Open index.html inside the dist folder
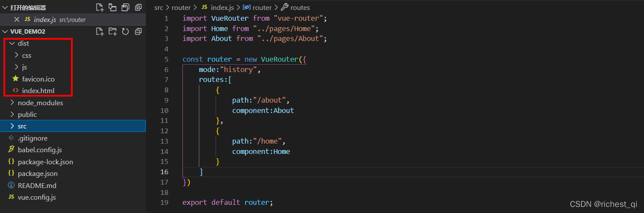Image resolution: width=644 pixels, height=213 pixels. point(38,91)
